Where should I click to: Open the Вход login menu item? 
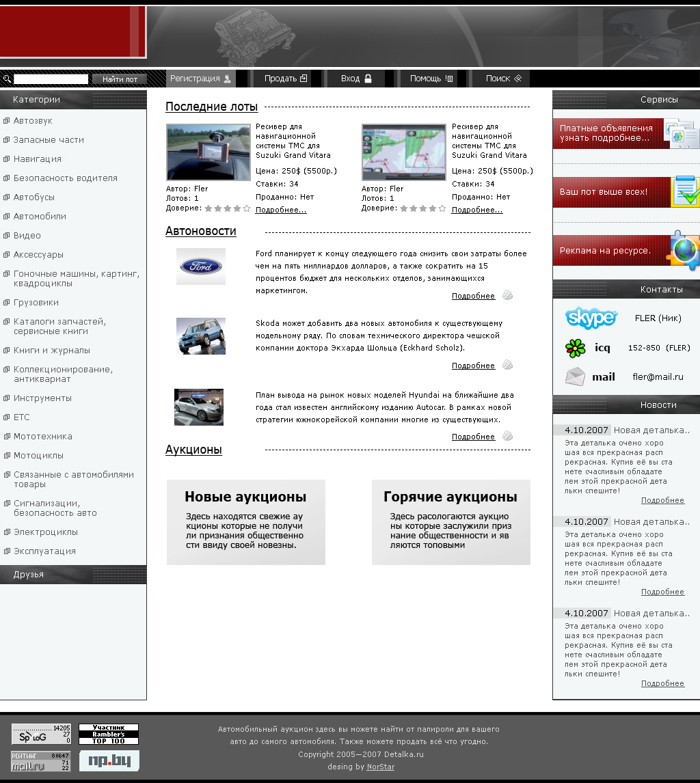(356, 79)
